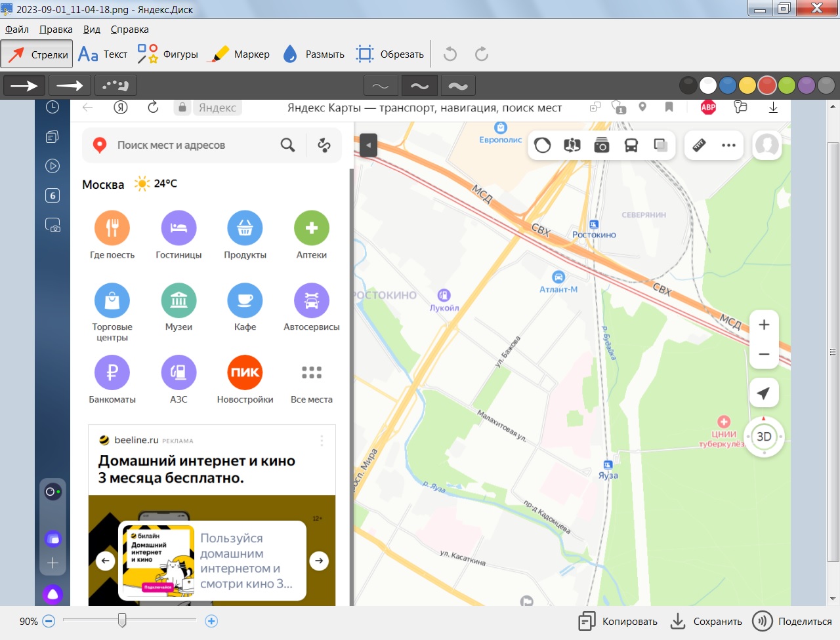Open the Гостиницы category
This screenshot has width=840, height=640.
(x=178, y=235)
